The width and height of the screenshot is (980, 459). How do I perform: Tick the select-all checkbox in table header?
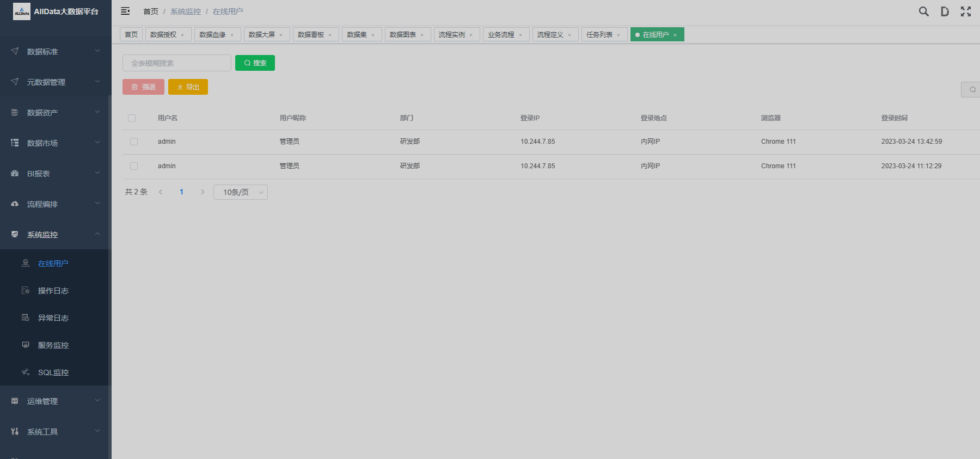(x=132, y=118)
